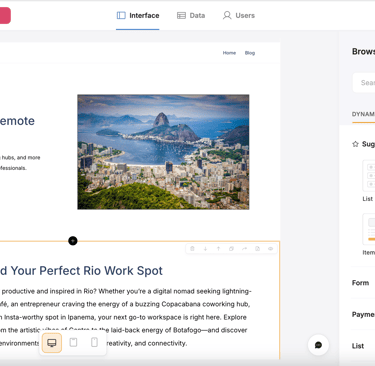Move block up with up arrow
The width and height of the screenshot is (375, 366).
pyautogui.click(x=218, y=249)
